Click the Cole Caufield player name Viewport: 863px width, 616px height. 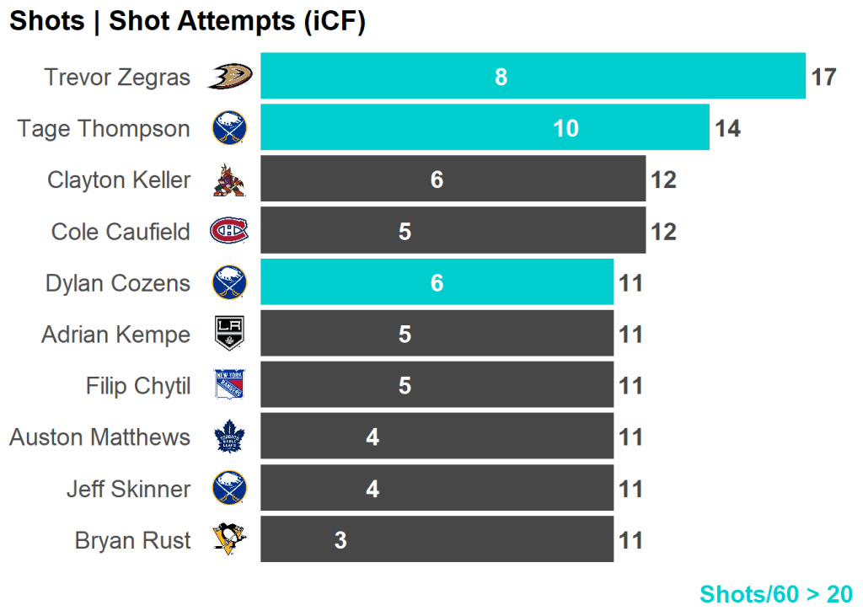pyautogui.click(x=121, y=232)
